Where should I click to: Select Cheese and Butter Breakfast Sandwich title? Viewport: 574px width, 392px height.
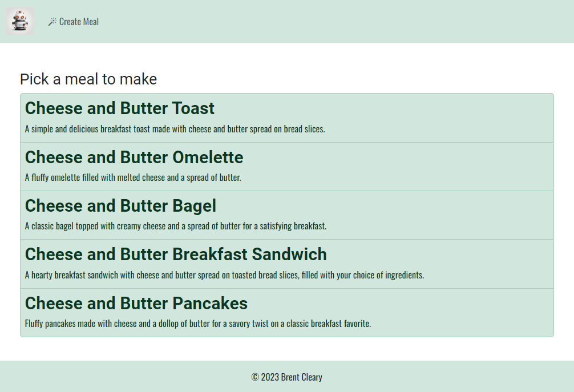pos(176,254)
